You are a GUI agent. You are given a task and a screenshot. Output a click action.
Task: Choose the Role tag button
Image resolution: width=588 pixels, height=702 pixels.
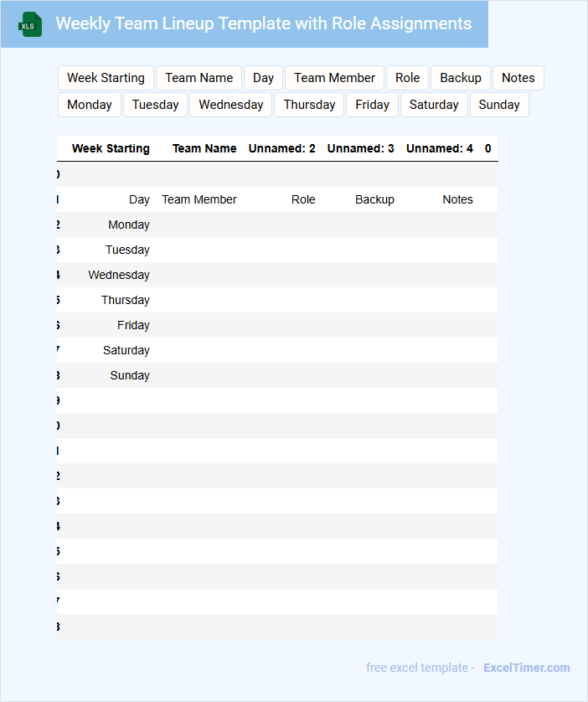(407, 78)
